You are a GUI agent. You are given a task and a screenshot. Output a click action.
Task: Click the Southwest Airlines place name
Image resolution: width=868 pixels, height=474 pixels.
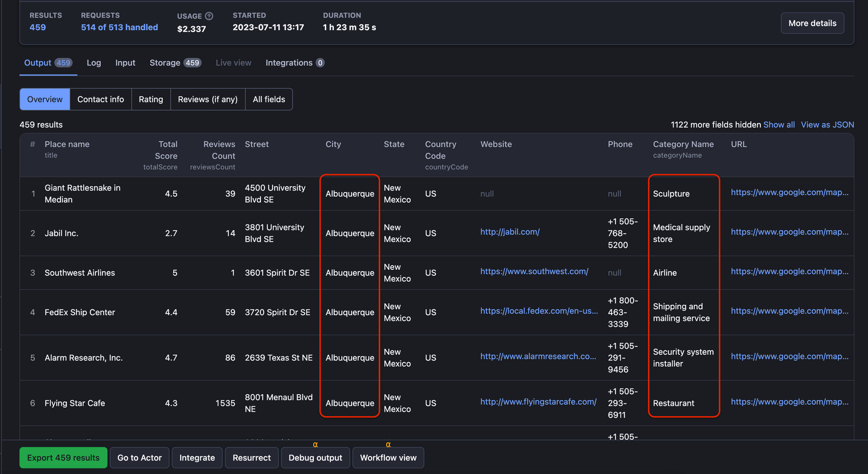[x=80, y=273]
